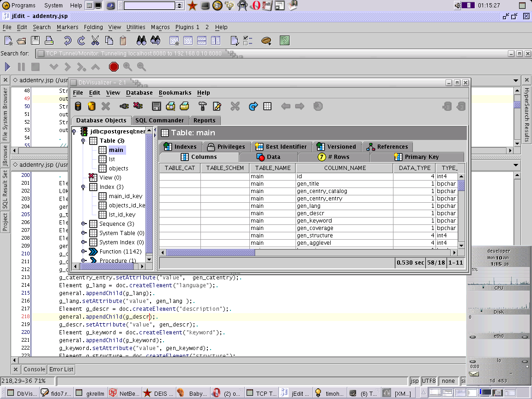Click the red stop octagon in jEdit
The image size is (532, 399).
114,67
